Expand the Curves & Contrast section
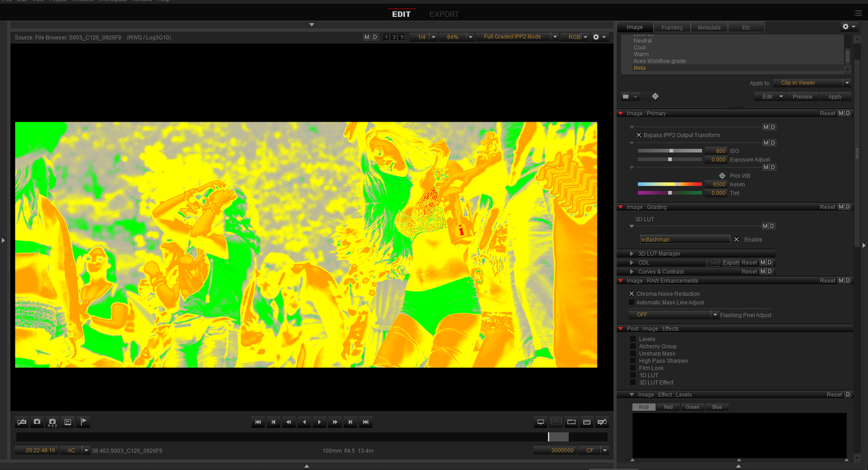Image resolution: width=868 pixels, height=470 pixels. [x=632, y=271]
